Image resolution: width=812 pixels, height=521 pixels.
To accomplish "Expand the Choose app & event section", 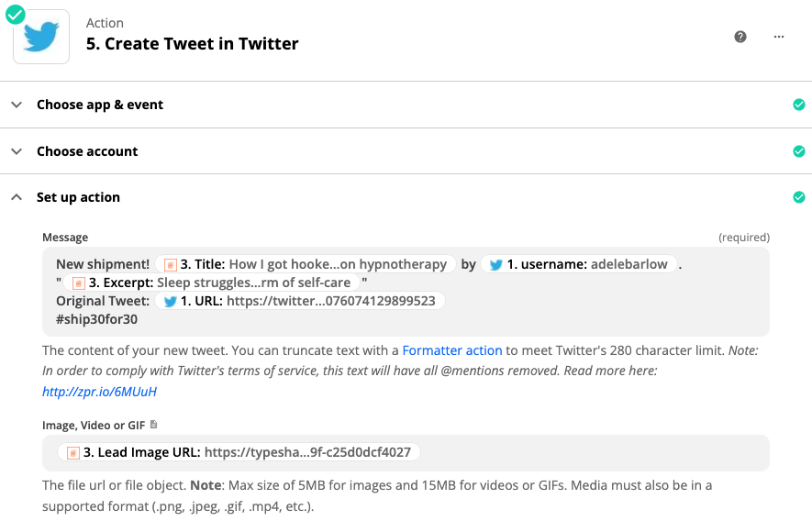I will [x=17, y=105].
